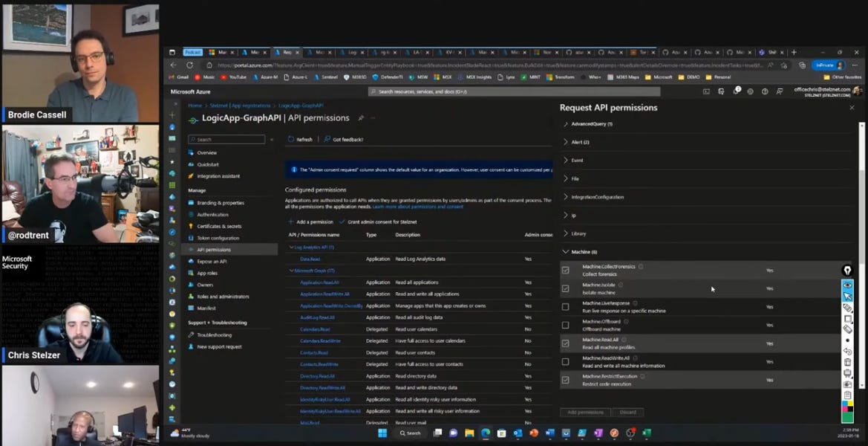Open Word from the taskbar
Viewport: 868px width, 446px height.
click(549, 433)
